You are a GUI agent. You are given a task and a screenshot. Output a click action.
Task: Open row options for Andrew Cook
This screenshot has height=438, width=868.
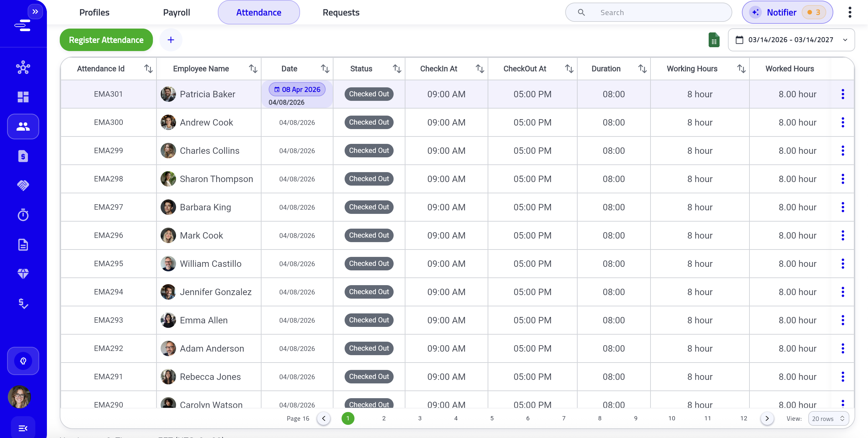(842, 122)
